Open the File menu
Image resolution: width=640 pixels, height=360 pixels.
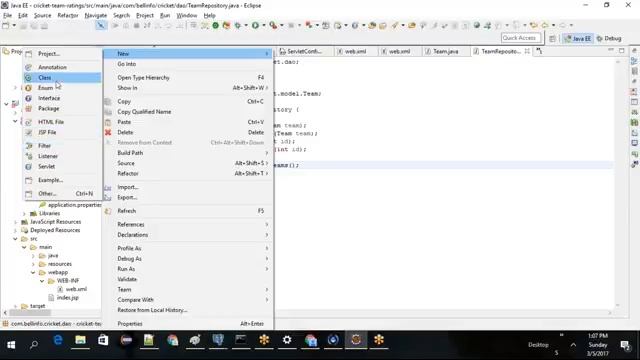(7, 15)
